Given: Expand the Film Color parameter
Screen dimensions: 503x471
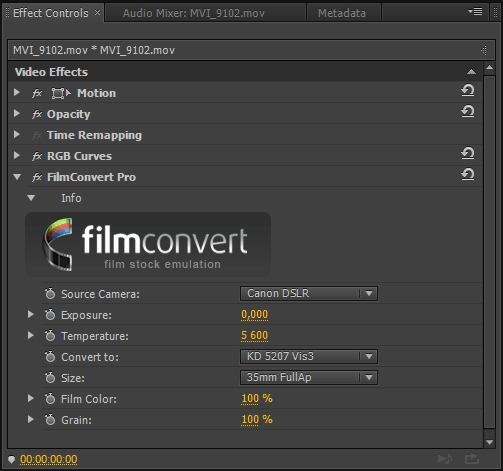Looking at the screenshot, I should pyautogui.click(x=31, y=398).
